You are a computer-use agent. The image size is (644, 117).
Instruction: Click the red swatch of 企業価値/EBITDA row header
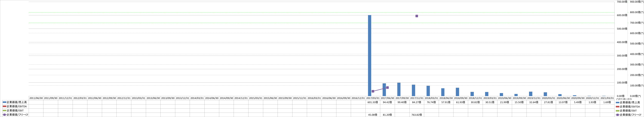4,107
